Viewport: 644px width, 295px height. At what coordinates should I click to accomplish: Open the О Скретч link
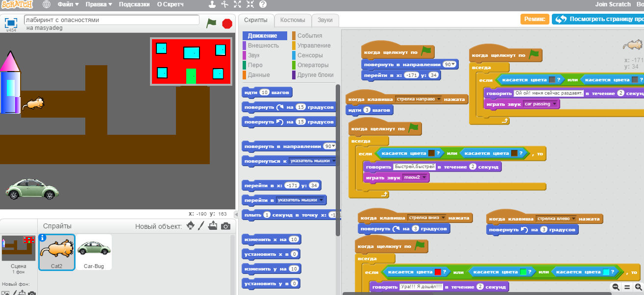(170, 4)
